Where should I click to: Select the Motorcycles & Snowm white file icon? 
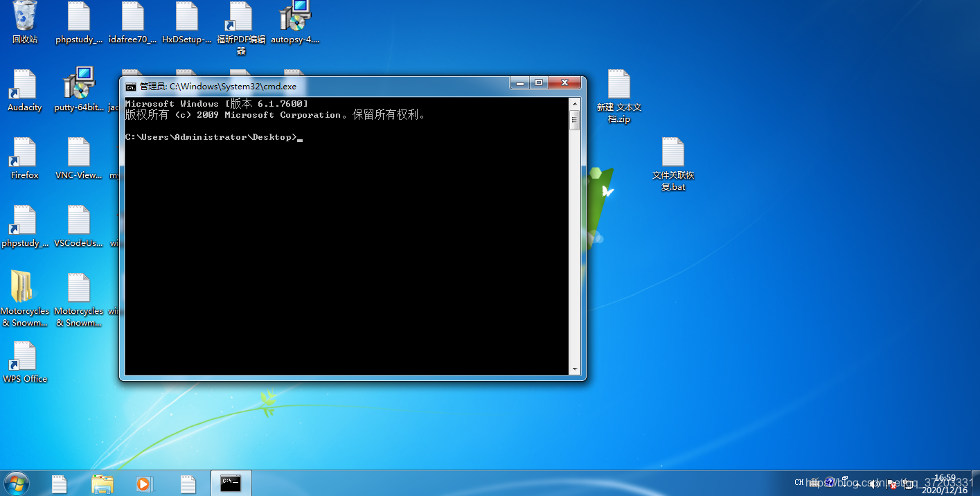pos(79,299)
